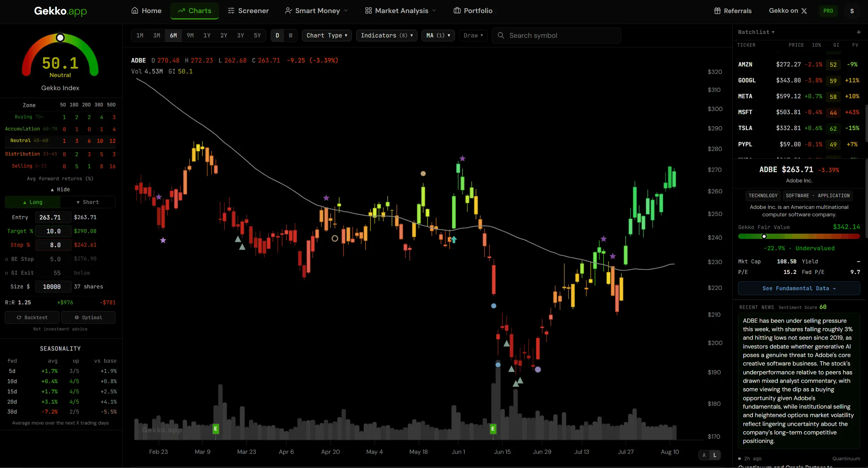868x468 pixels.
Task: Click the Smart Money person icon
Action: [289, 11]
